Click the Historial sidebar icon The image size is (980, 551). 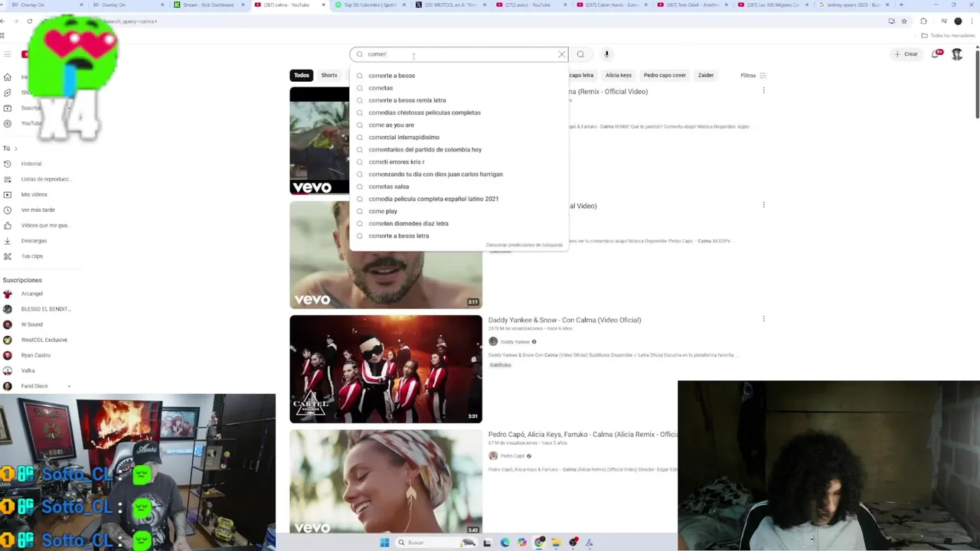coord(7,164)
